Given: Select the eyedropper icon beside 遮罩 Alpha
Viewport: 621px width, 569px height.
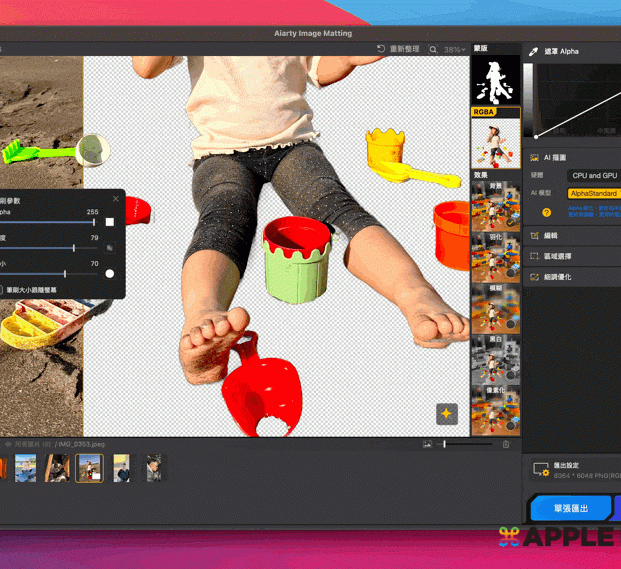Looking at the screenshot, I should (x=534, y=51).
